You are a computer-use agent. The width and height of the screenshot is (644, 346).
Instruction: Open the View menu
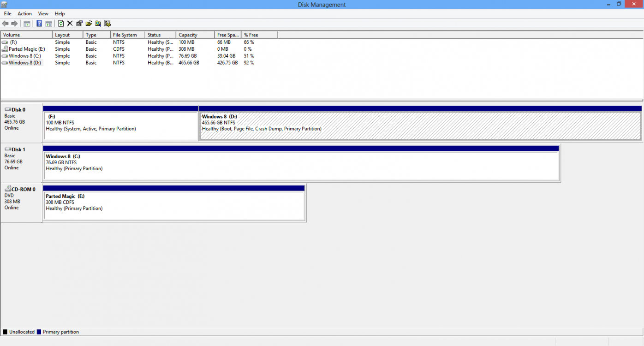point(43,14)
